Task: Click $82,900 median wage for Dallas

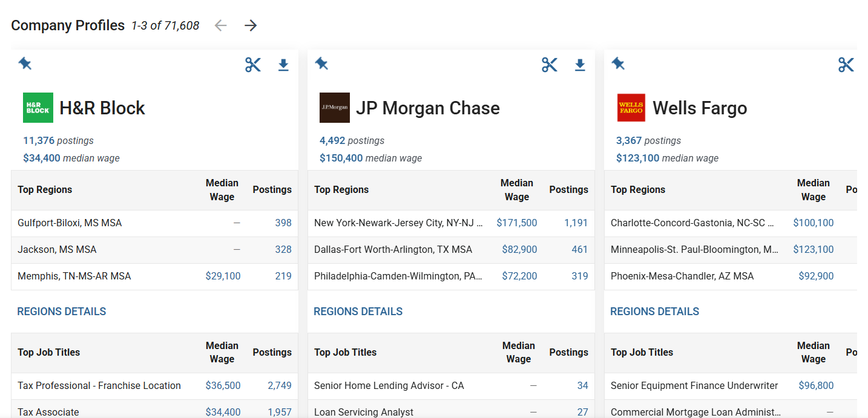Action: pyautogui.click(x=520, y=250)
